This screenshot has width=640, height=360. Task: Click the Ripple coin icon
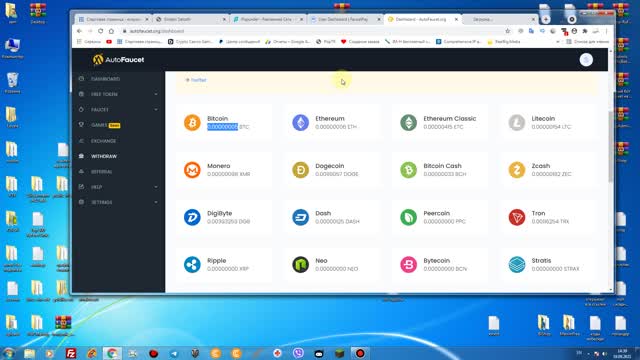[x=192, y=264]
